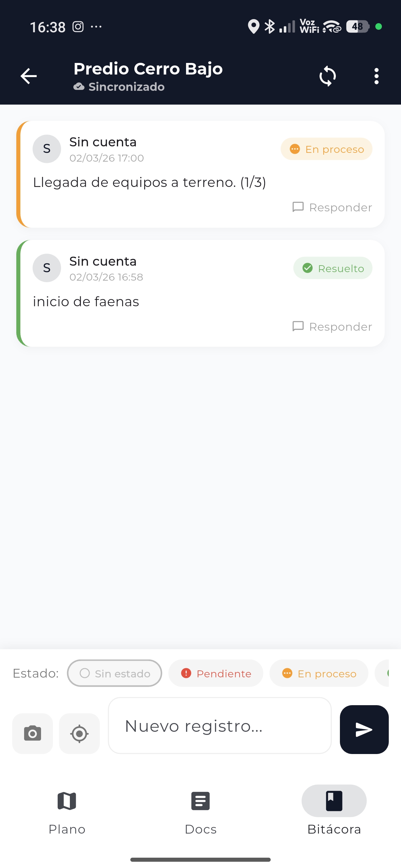
Task: Tap the camera icon button
Action: tap(32, 733)
